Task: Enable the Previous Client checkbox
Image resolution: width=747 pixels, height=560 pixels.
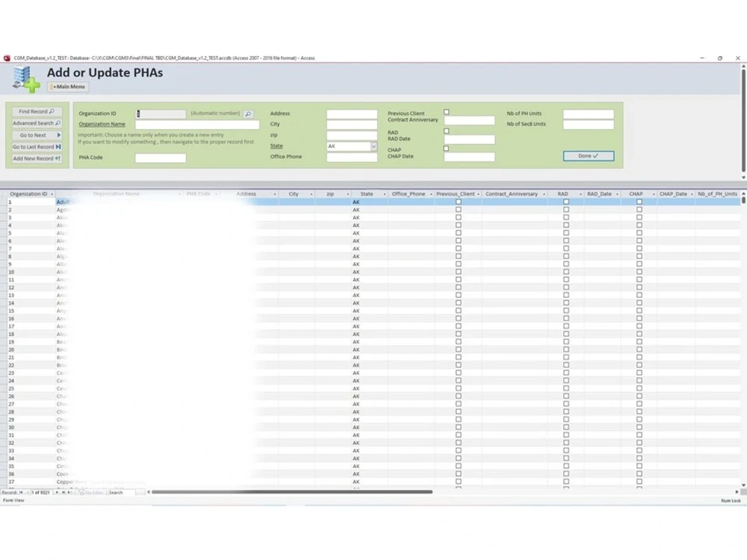Action: (446, 112)
